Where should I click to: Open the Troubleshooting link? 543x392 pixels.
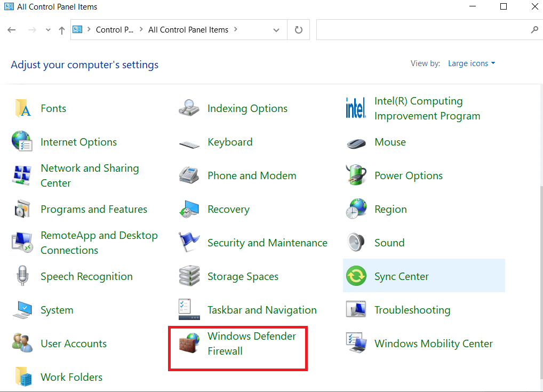[412, 310]
